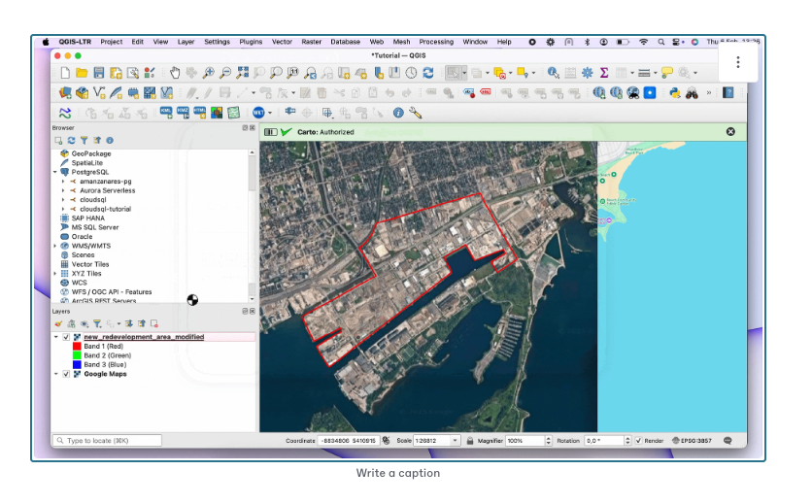
Task: Expand the XYZ Tiles node
Action: tap(55, 274)
